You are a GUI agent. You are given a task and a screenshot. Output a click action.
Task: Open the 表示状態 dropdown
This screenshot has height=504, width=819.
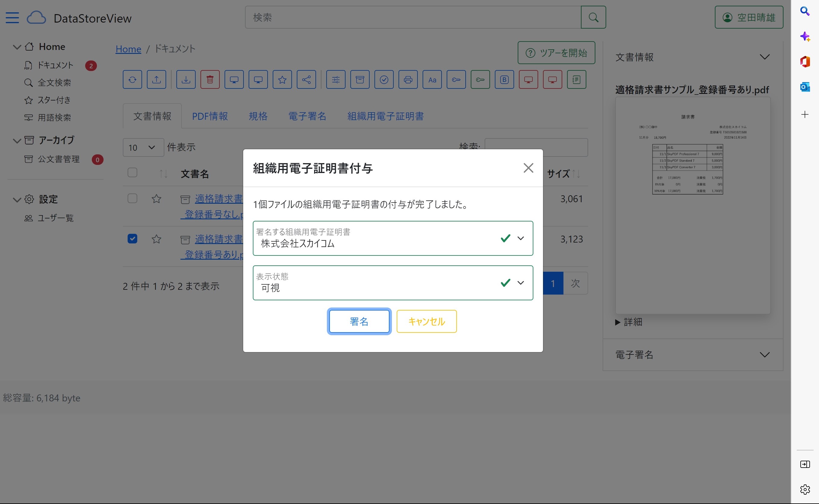coord(393,283)
